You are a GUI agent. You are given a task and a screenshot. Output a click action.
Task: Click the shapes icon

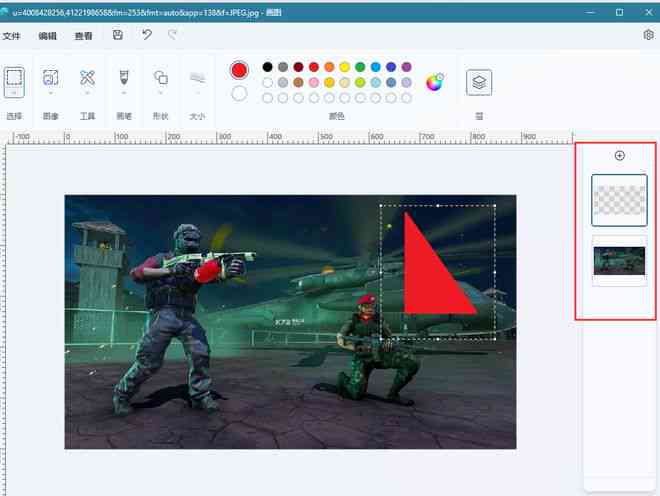click(x=161, y=77)
